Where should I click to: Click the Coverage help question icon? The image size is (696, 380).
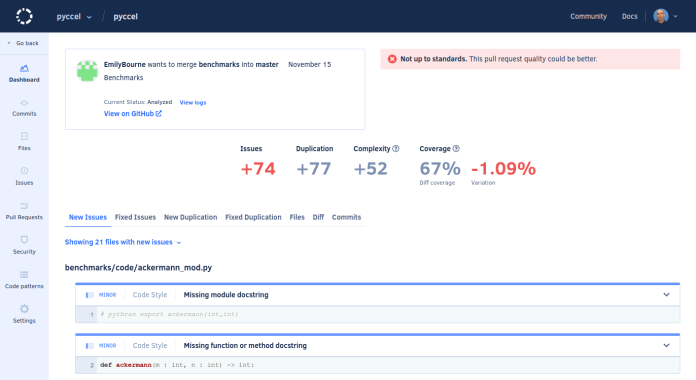[456, 149]
